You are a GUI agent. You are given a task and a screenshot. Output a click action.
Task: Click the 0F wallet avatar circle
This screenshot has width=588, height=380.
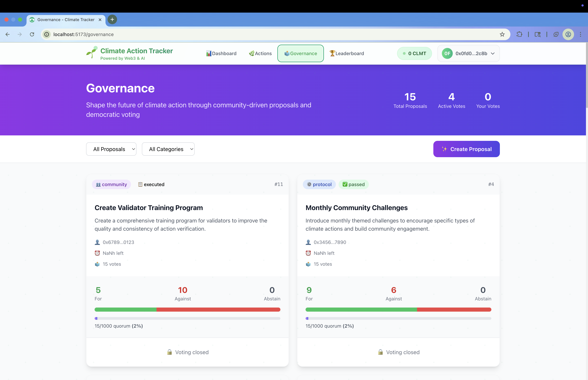(x=447, y=54)
